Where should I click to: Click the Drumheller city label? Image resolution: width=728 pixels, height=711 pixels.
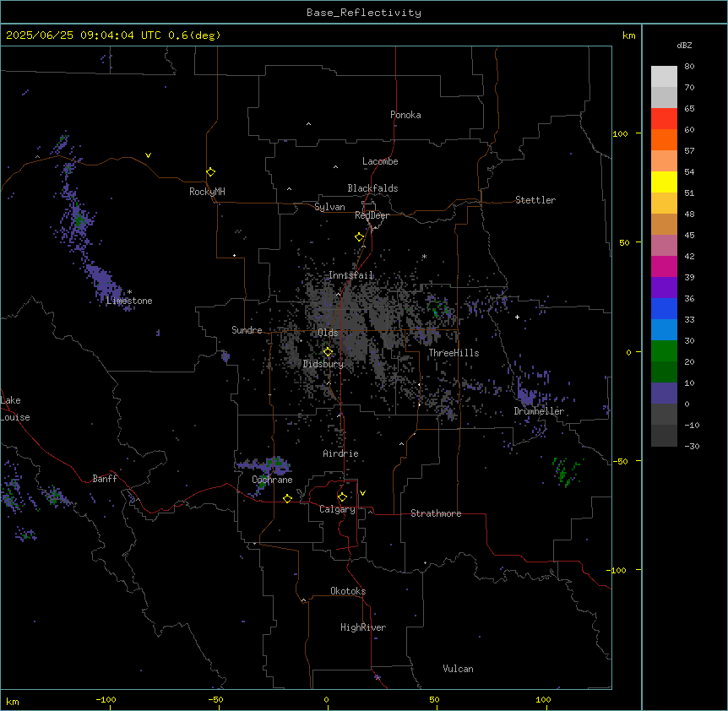pos(539,411)
